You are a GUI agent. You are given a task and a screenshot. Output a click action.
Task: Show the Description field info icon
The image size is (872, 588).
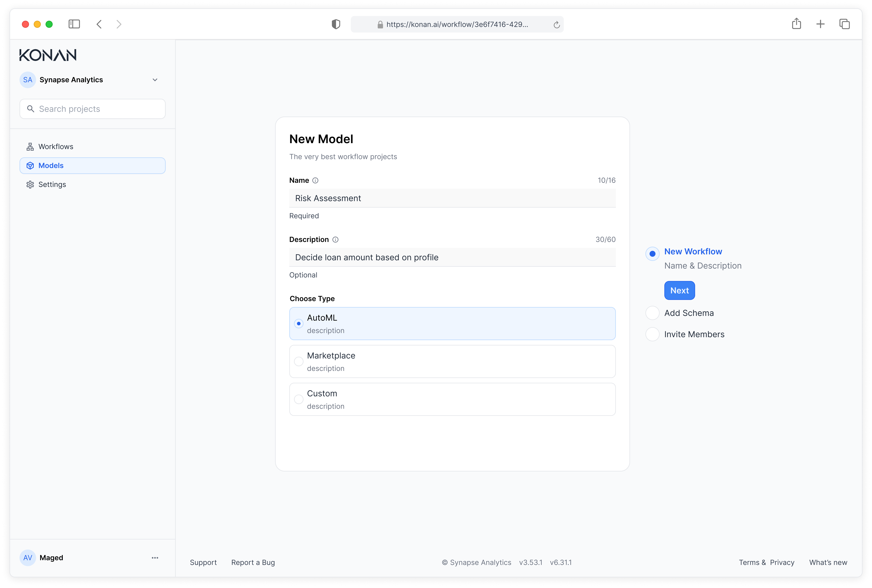335,240
